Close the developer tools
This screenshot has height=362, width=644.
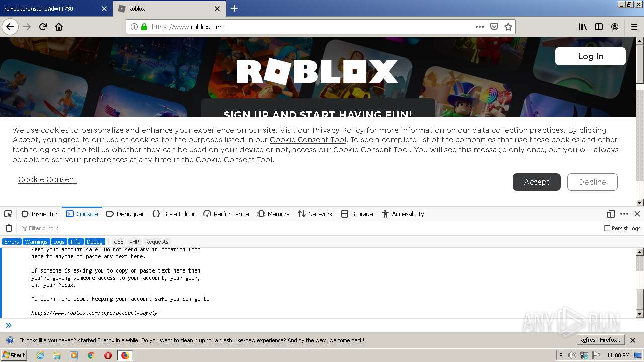(x=637, y=214)
